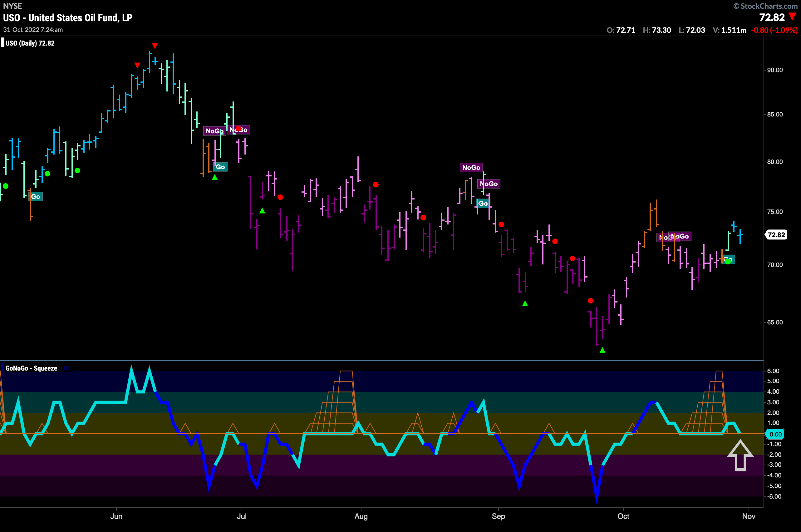
Task: Click the Go label in late June
Action: (220, 167)
